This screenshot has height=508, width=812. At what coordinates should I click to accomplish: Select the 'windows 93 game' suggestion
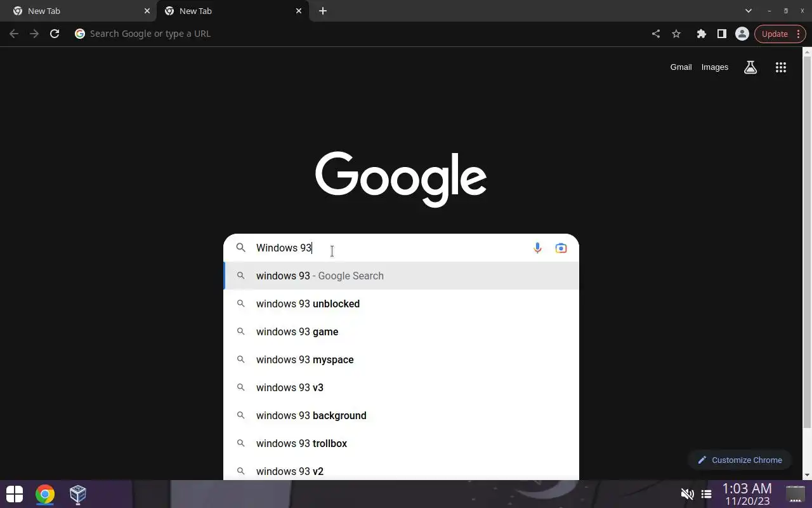pos(401,331)
